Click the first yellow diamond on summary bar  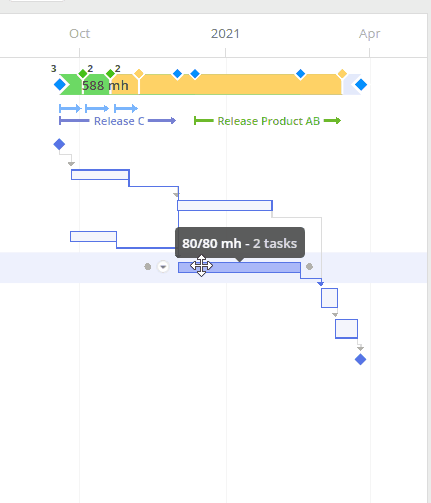click(139, 74)
